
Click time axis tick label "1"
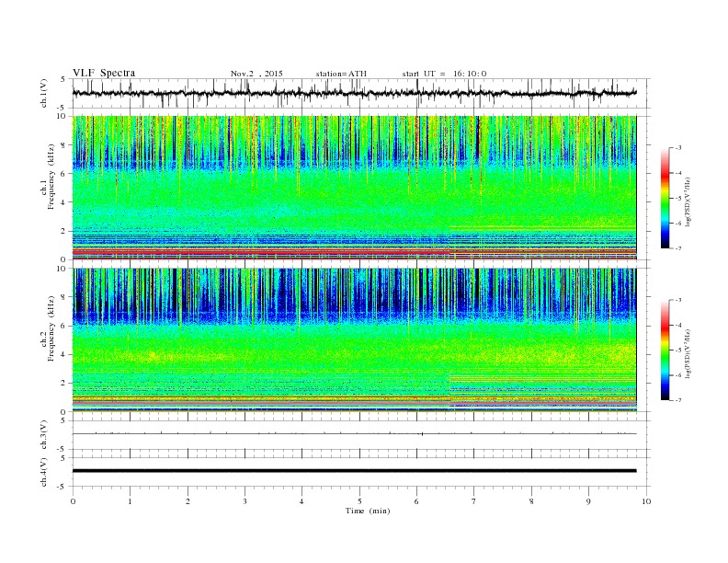point(130,501)
